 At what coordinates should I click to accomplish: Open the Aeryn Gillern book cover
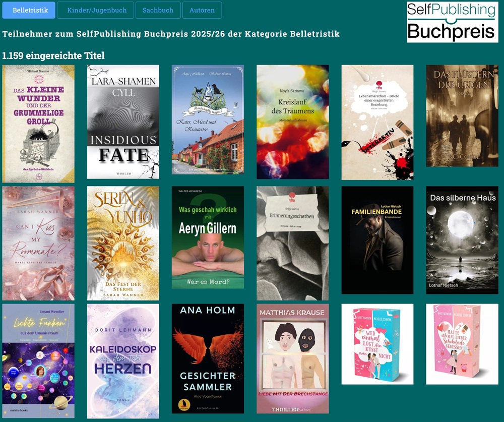click(208, 237)
